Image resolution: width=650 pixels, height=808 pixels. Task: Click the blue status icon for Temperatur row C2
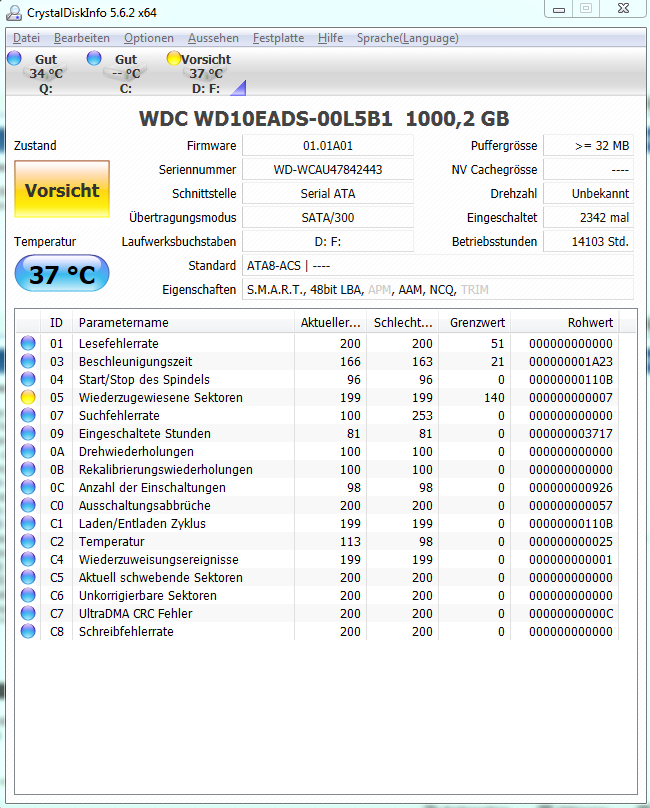(x=28, y=541)
